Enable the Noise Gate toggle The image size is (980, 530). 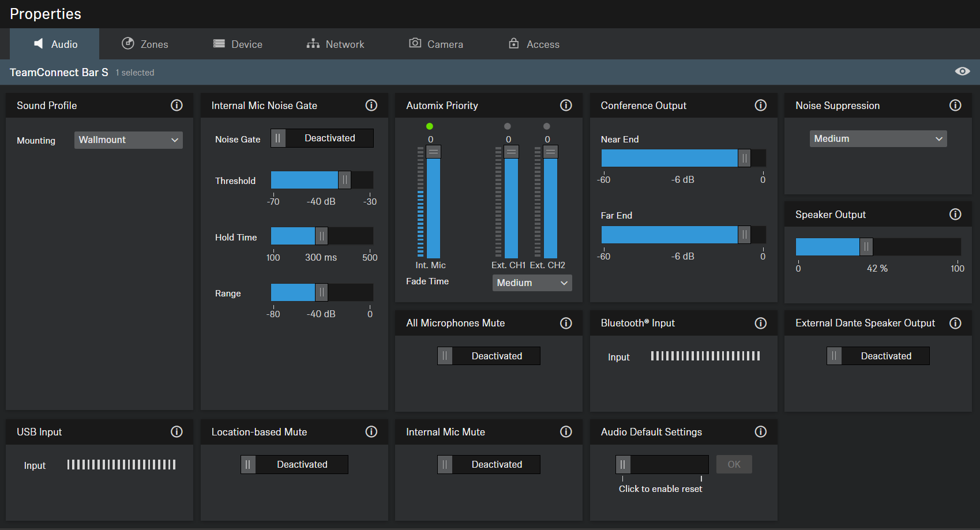pyautogui.click(x=322, y=138)
